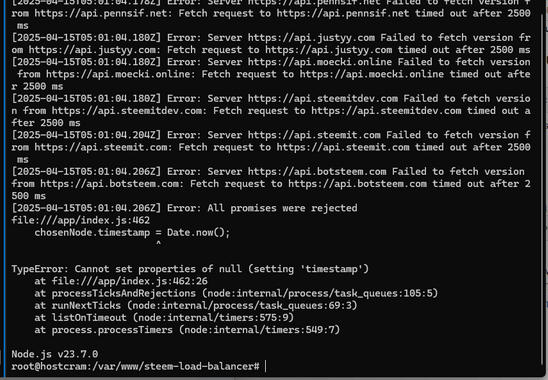
Task: Click listOnTimeout in the stack trace
Action: [89, 317]
